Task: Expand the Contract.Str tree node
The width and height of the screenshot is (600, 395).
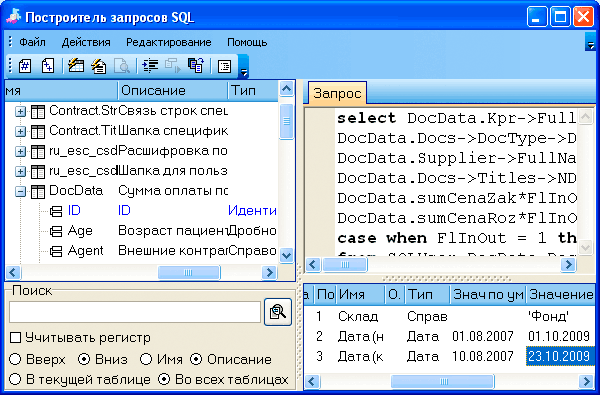Action: point(20,111)
